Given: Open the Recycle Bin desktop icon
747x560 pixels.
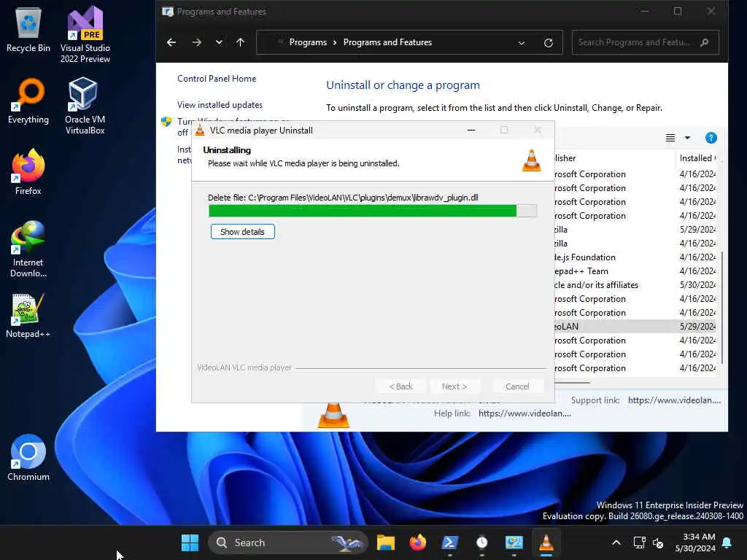Looking at the screenshot, I should tap(28, 29).
